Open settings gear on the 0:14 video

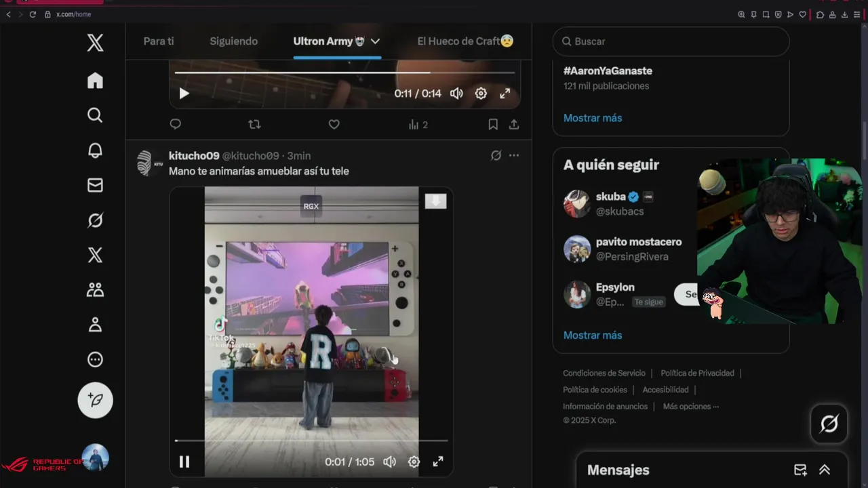481,94
